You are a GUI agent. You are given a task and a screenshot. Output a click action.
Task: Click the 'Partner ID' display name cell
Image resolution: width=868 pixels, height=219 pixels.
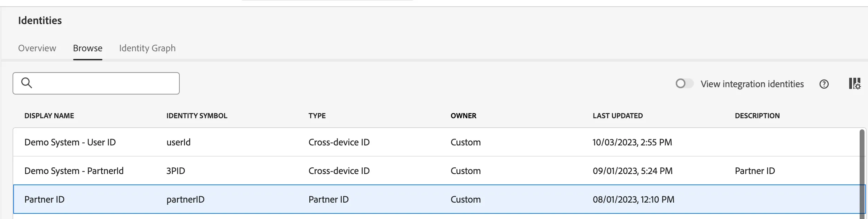[x=44, y=199]
